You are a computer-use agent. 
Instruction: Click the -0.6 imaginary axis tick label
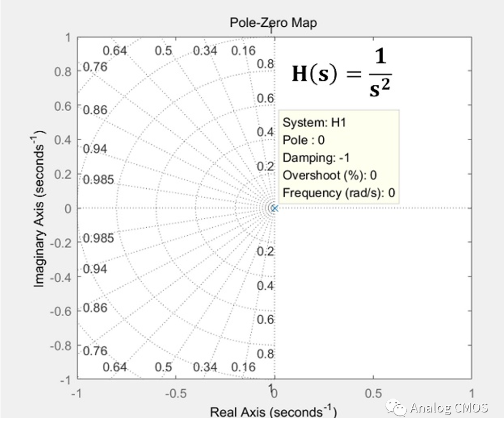pos(61,311)
